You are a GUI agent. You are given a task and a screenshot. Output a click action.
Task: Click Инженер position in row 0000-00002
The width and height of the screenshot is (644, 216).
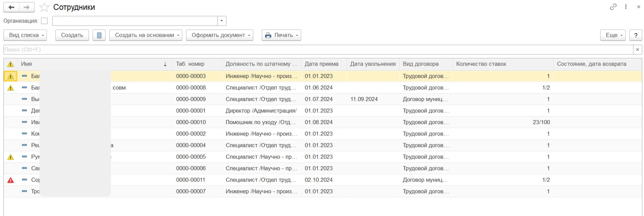click(261, 134)
